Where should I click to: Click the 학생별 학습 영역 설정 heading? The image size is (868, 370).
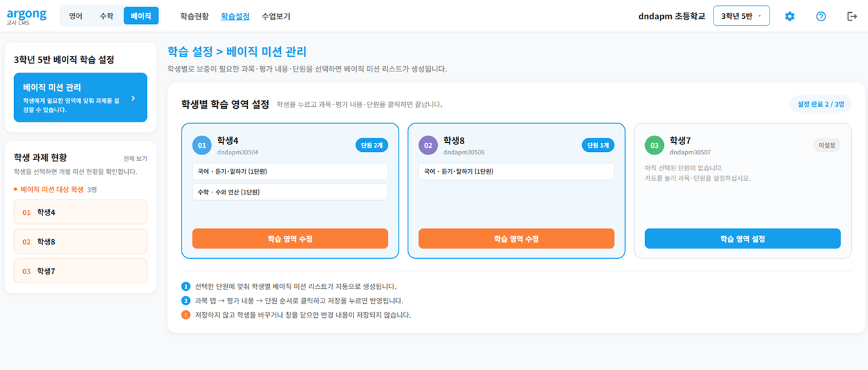point(225,104)
